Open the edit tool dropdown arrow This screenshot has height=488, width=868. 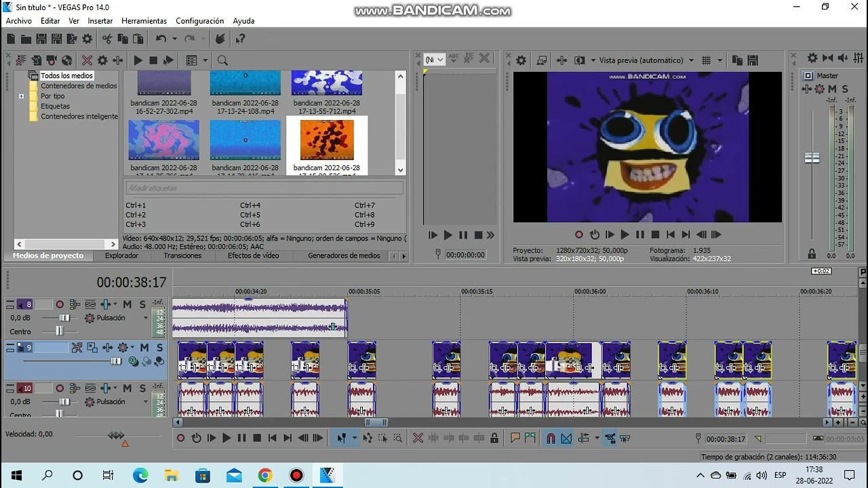pos(354,438)
